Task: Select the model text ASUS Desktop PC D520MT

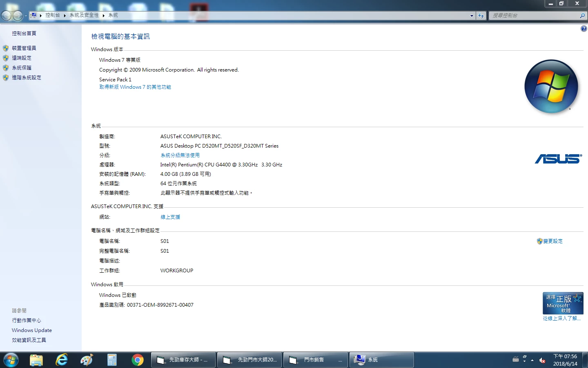Action: click(x=190, y=146)
